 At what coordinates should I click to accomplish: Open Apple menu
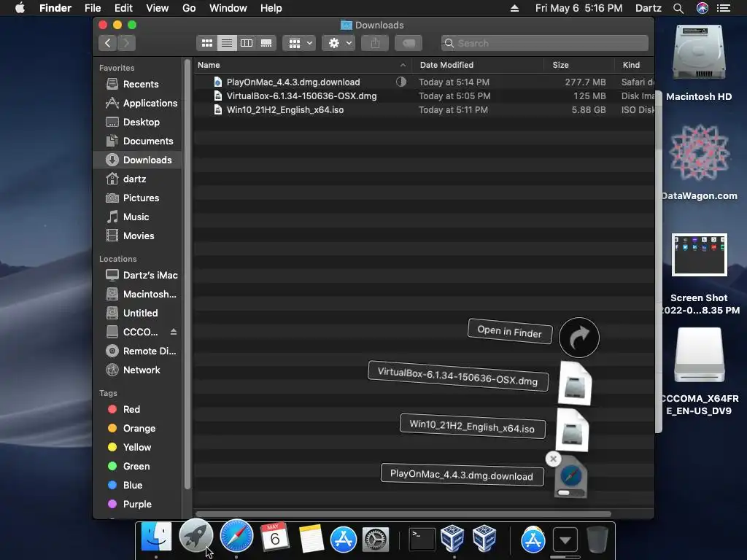20,8
